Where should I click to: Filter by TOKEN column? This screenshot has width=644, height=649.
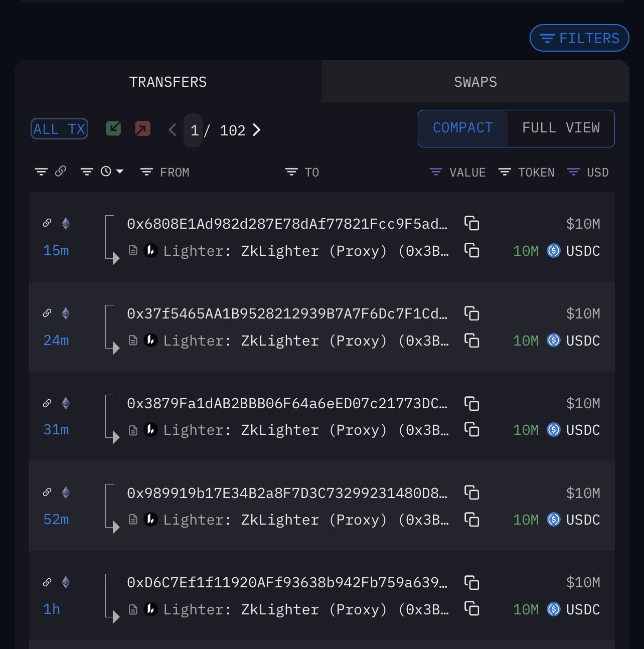coord(505,172)
